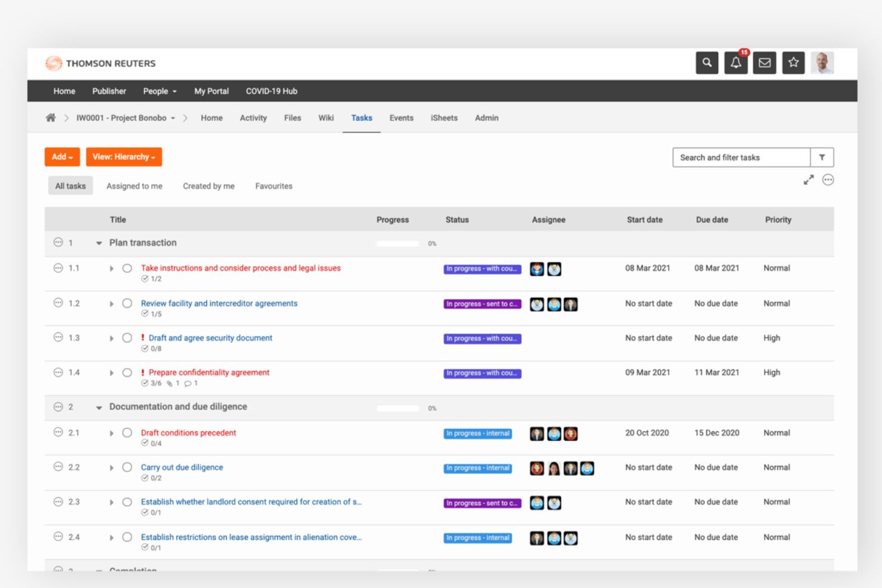Collapse the Plan transaction section
The height and width of the screenshot is (588, 882).
coord(98,242)
